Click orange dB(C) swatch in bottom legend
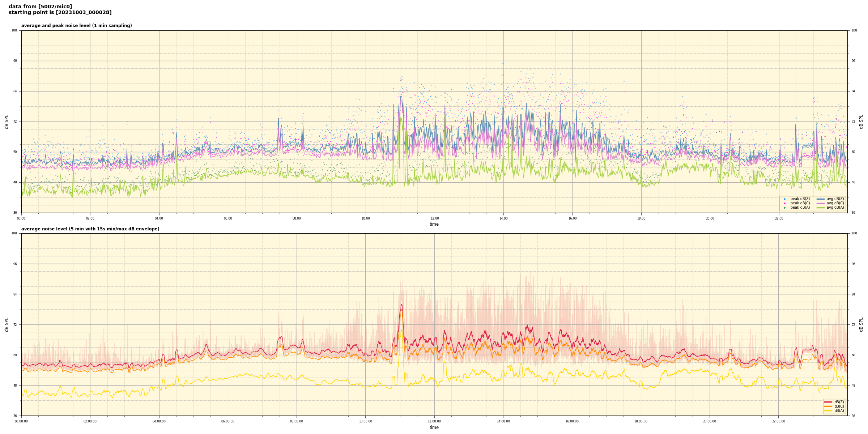868x434 pixels. coord(828,406)
